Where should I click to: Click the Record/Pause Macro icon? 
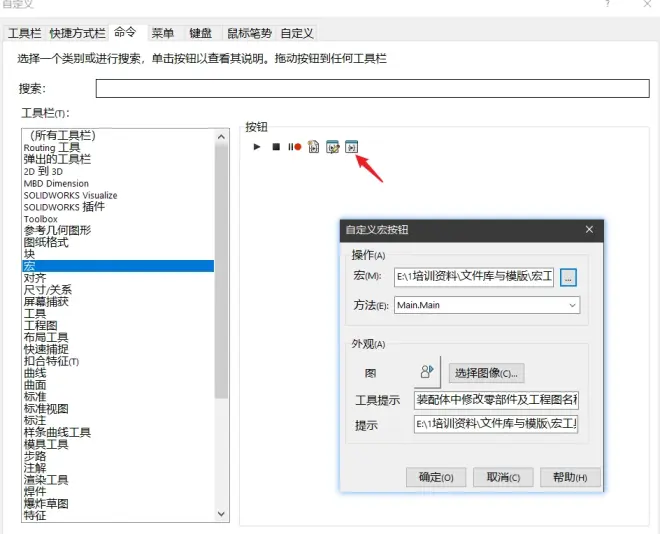295,147
